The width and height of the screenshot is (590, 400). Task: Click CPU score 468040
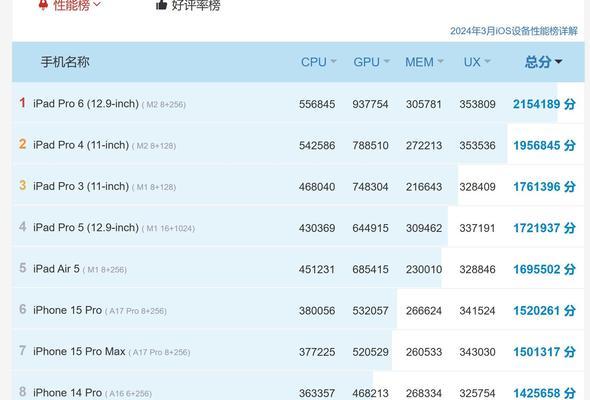[x=317, y=187]
